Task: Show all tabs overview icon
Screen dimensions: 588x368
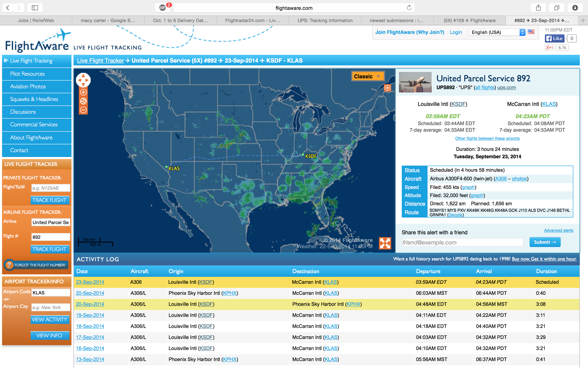Action: click(557, 8)
